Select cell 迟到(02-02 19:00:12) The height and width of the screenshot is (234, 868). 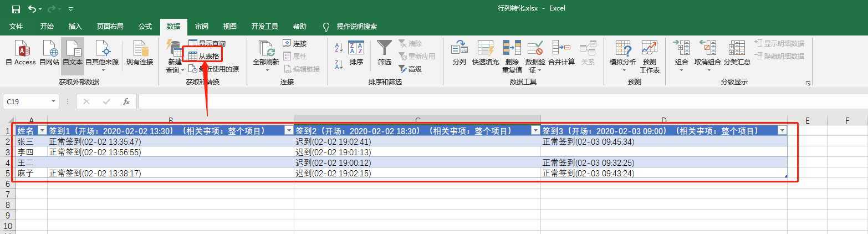417,162
